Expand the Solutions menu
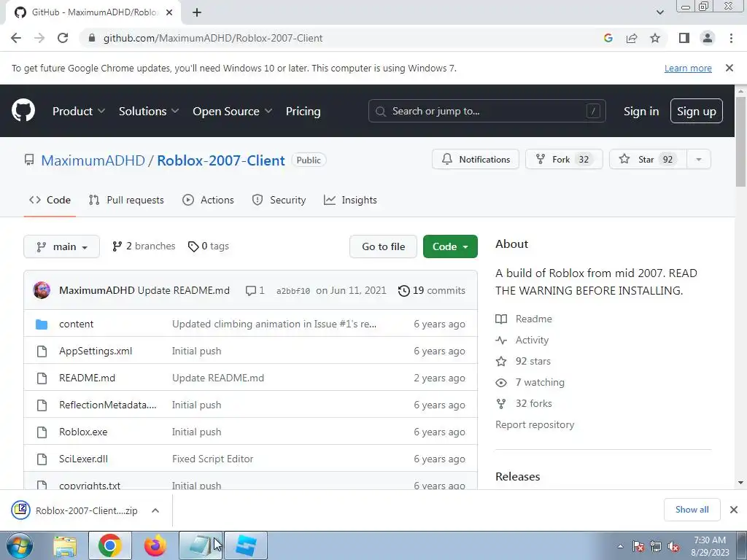 click(x=149, y=111)
